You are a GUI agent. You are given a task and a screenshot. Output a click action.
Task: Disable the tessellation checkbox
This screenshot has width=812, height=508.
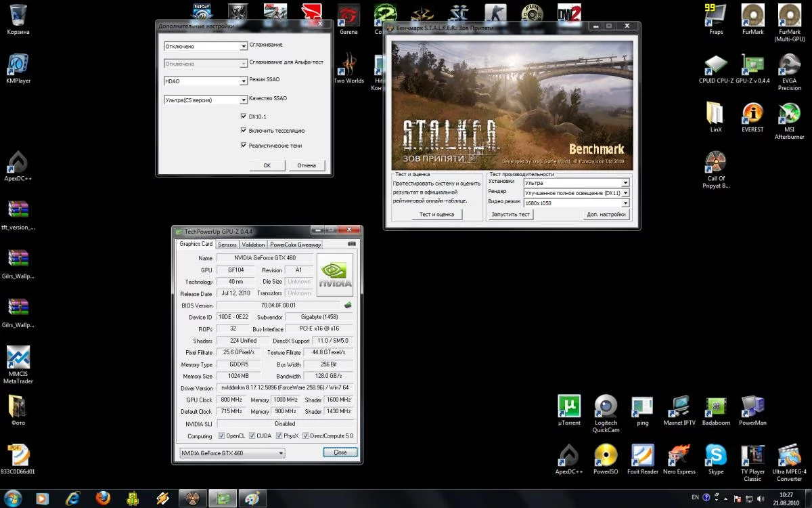point(244,130)
